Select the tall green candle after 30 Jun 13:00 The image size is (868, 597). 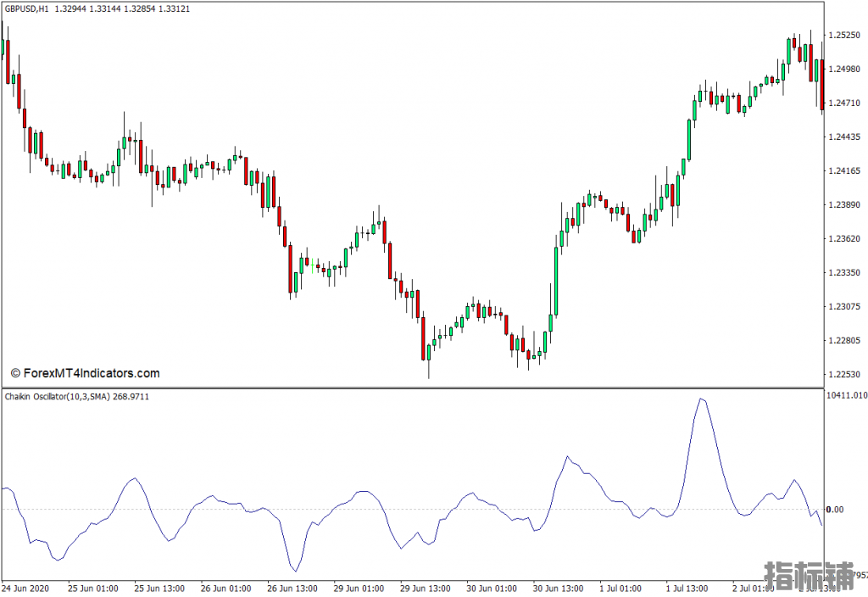pyautogui.click(x=557, y=280)
